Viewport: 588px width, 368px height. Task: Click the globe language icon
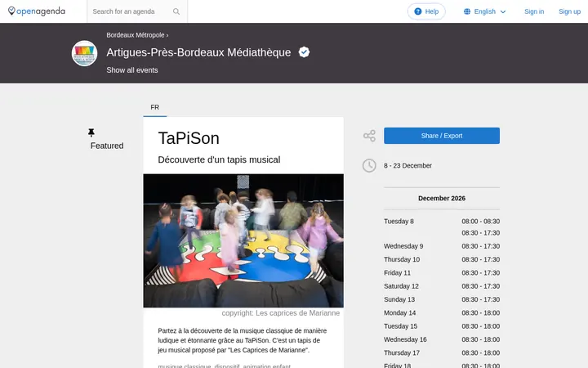coord(467,11)
